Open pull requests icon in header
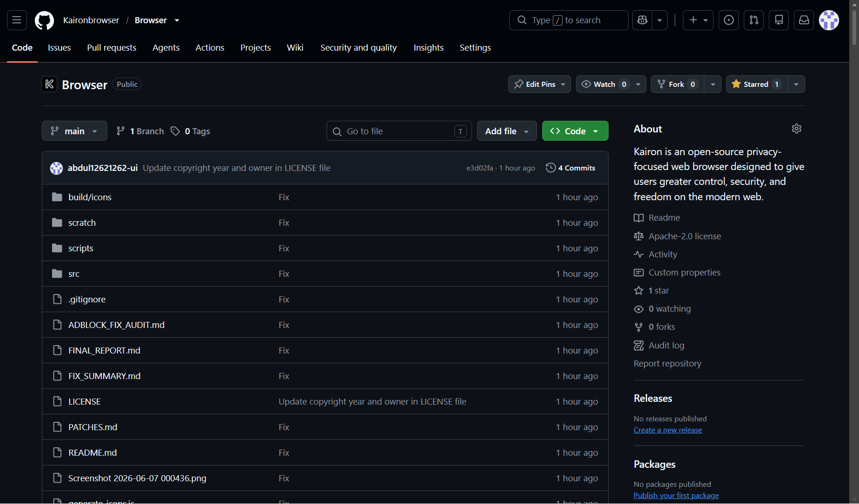The width and height of the screenshot is (859, 504). (x=754, y=20)
